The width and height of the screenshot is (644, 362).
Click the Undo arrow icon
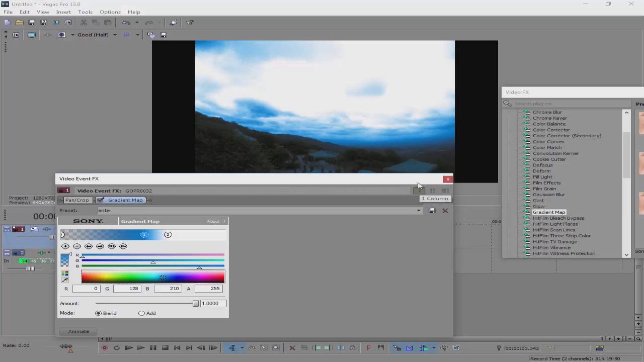(x=126, y=22)
